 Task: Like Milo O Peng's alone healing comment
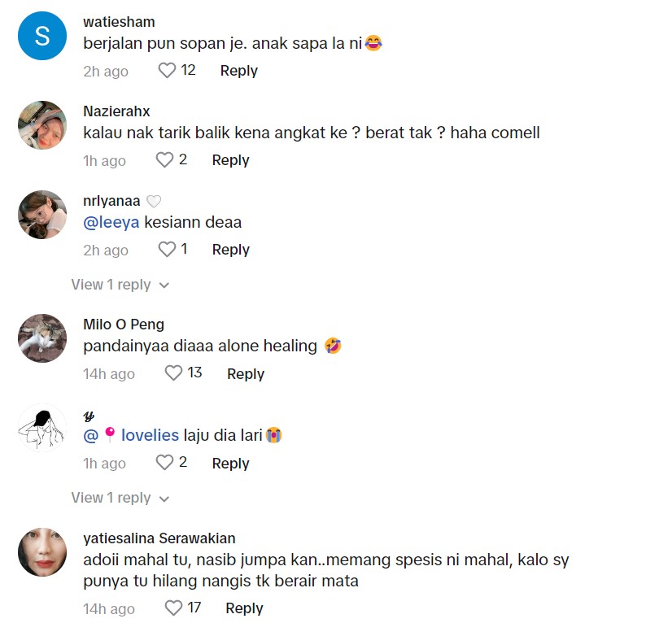173,373
